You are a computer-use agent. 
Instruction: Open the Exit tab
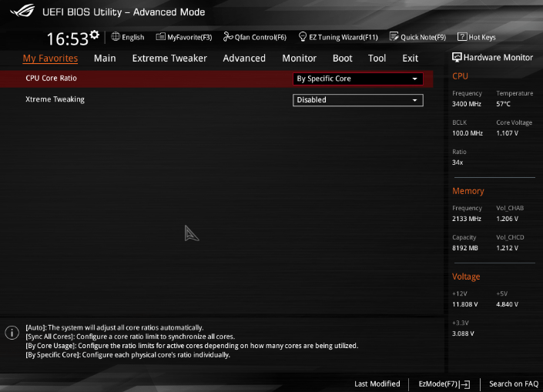click(x=410, y=59)
